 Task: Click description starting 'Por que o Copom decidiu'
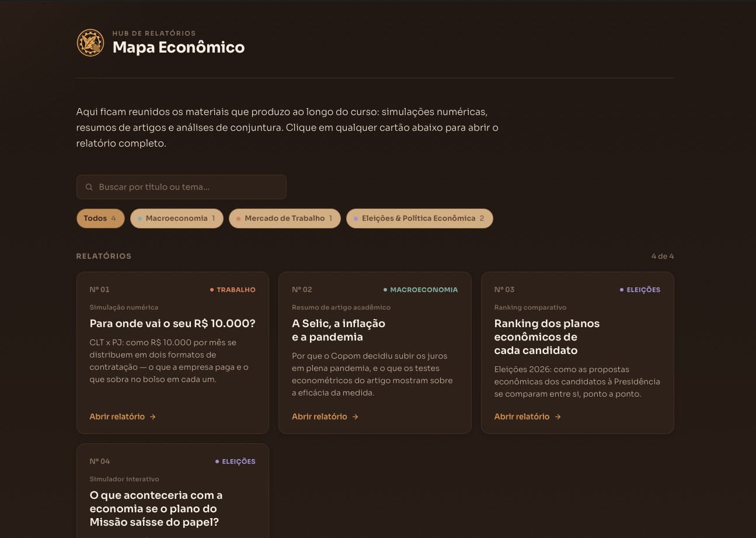tap(372, 374)
